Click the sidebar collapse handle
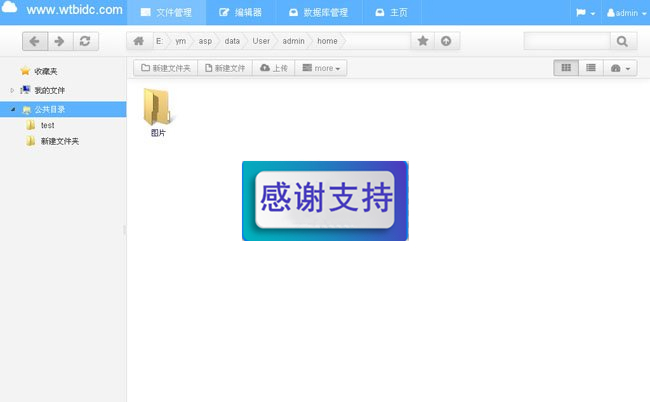 [x=124, y=230]
